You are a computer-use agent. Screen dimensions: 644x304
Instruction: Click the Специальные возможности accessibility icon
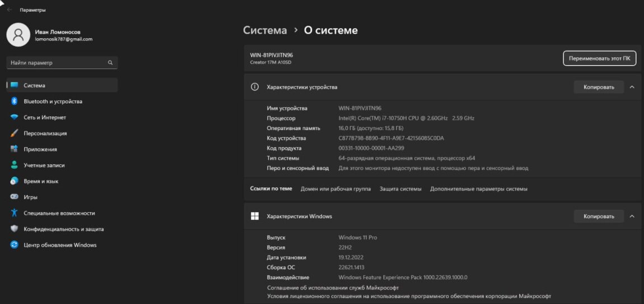tap(15, 213)
